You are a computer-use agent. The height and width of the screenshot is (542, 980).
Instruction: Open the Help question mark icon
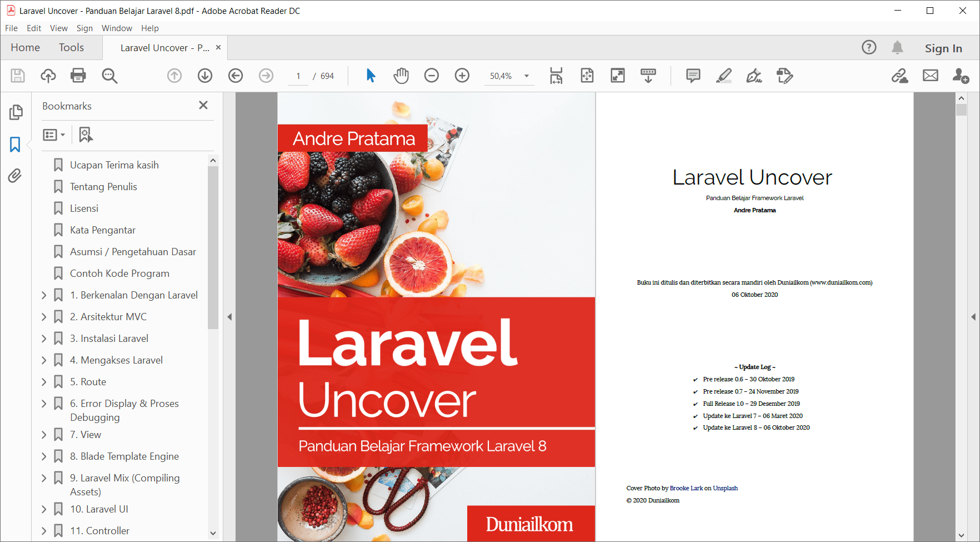tap(869, 48)
